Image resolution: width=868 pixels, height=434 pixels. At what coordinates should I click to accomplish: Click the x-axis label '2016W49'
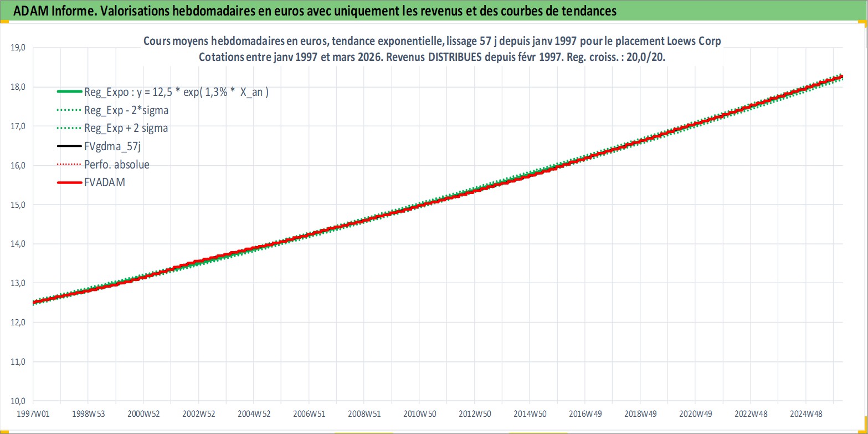pyautogui.click(x=585, y=413)
